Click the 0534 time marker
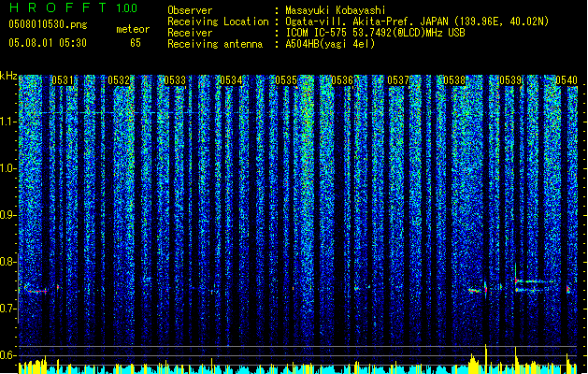Image resolution: width=588 pixels, height=374 pixels. tap(231, 80)
